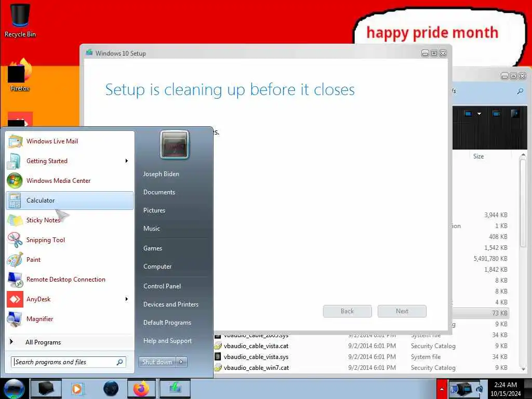This screenshot has height=399, width=532.
Task: Click the Start orb on the taskbar
Action: 14,389
